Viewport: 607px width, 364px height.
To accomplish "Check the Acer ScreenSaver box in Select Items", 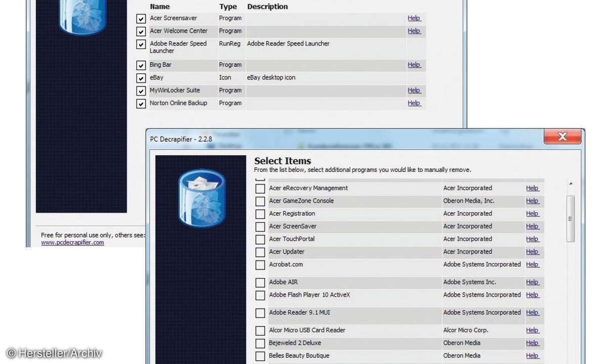I will pos(260,227).
